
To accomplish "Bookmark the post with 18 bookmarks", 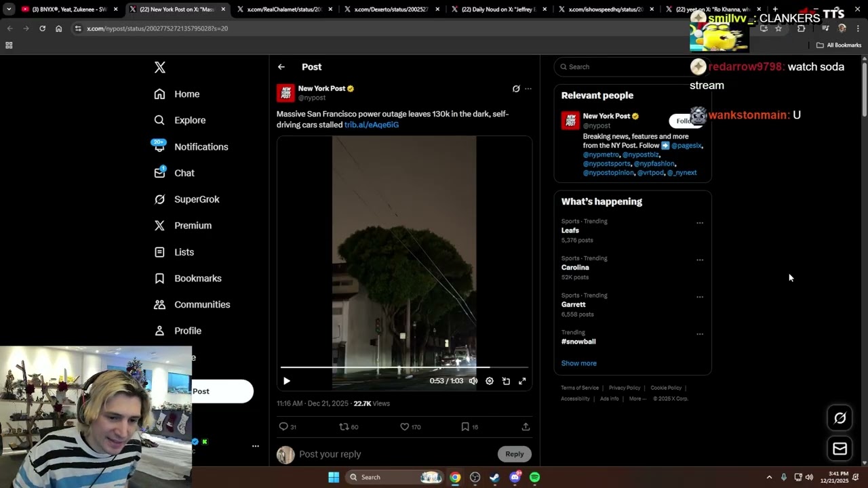I will pos(470,427).
